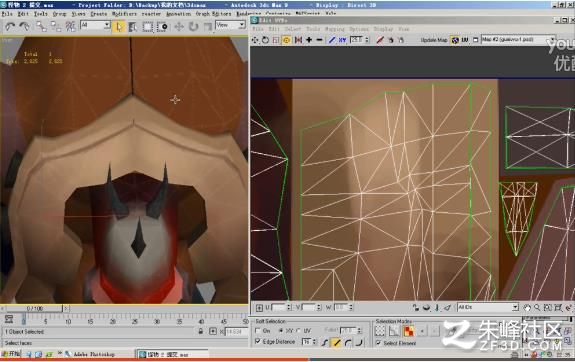The width and height of the screenshot is (575, 362).
Task: Click the Mirror Horizontal icon in UV toolbar
Action: 298,40
